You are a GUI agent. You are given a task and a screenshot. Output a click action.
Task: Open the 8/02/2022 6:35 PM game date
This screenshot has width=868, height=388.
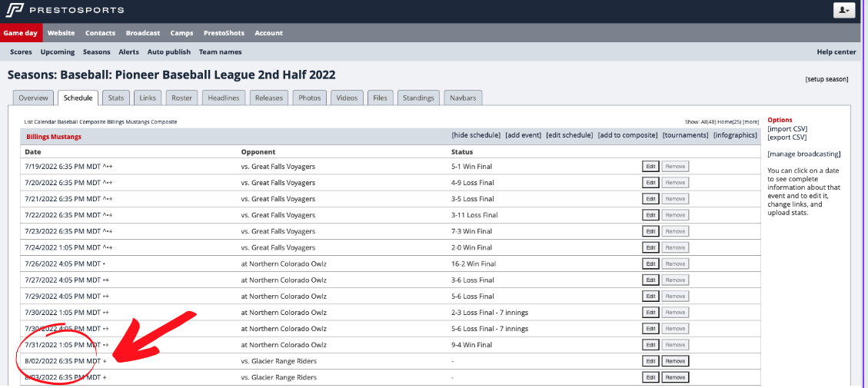click(62, 361)
